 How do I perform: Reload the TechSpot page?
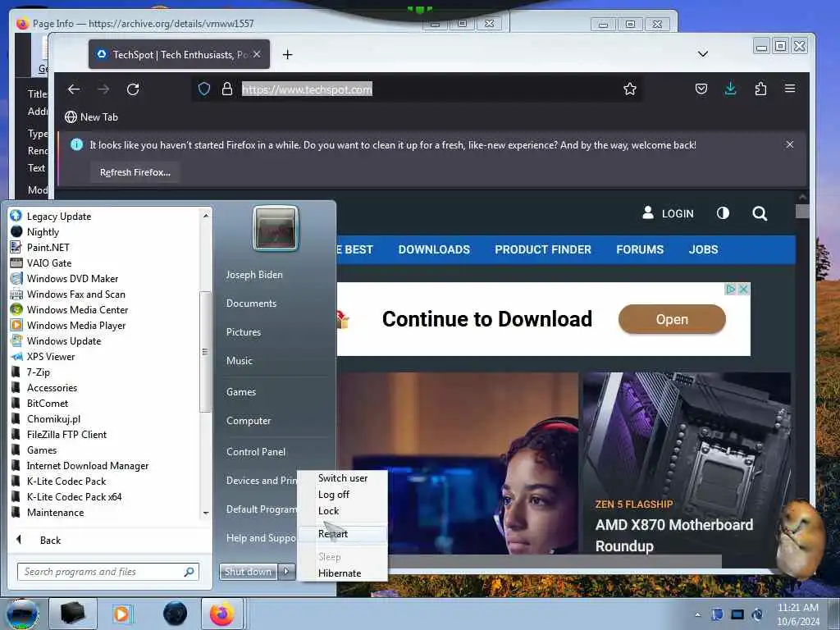coord(133,89)
